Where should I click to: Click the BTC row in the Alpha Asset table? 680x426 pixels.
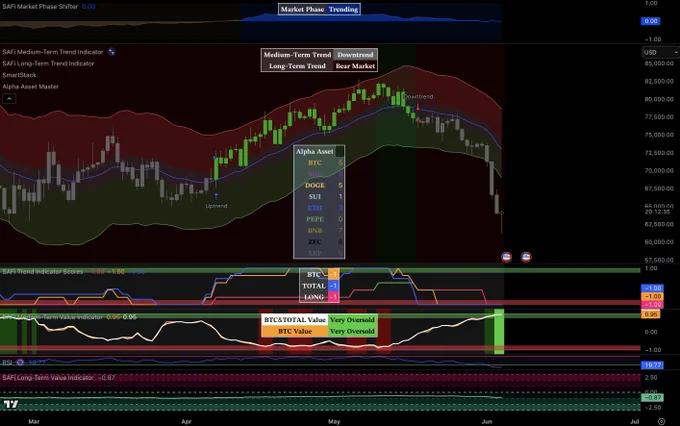(x=319, y=163)
